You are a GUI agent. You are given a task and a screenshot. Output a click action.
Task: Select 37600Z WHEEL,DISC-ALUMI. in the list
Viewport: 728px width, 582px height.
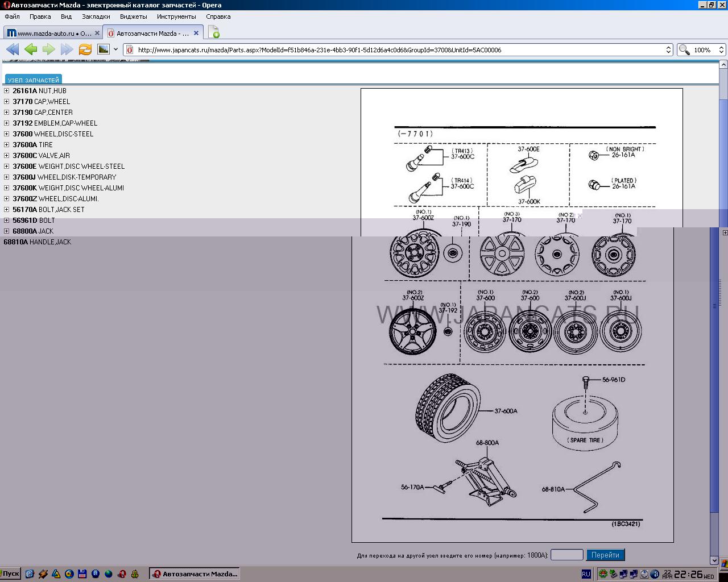pyautogui.click(x=56, y=199)
